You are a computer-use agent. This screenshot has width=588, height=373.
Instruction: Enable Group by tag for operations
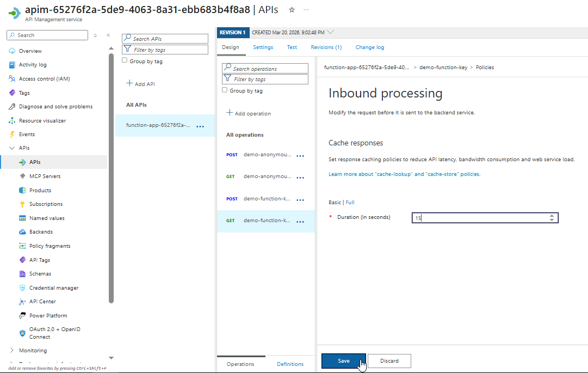tap(225, 90)
